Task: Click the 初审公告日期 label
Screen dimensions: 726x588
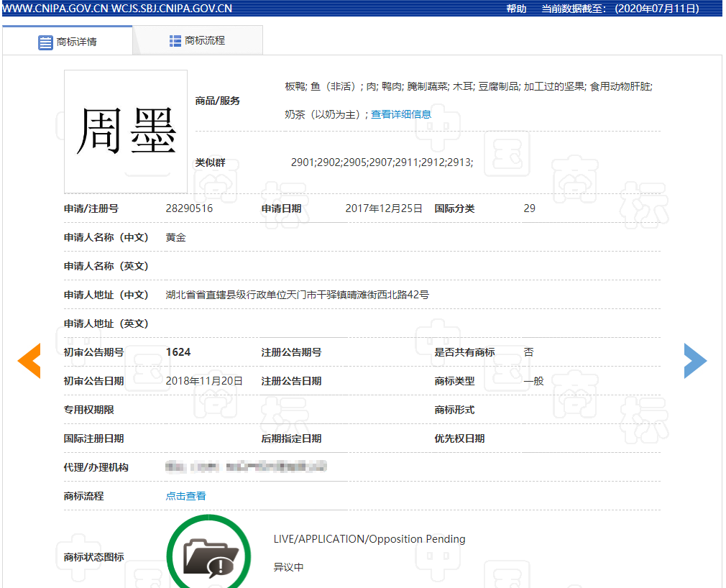Action: point(94,381)
